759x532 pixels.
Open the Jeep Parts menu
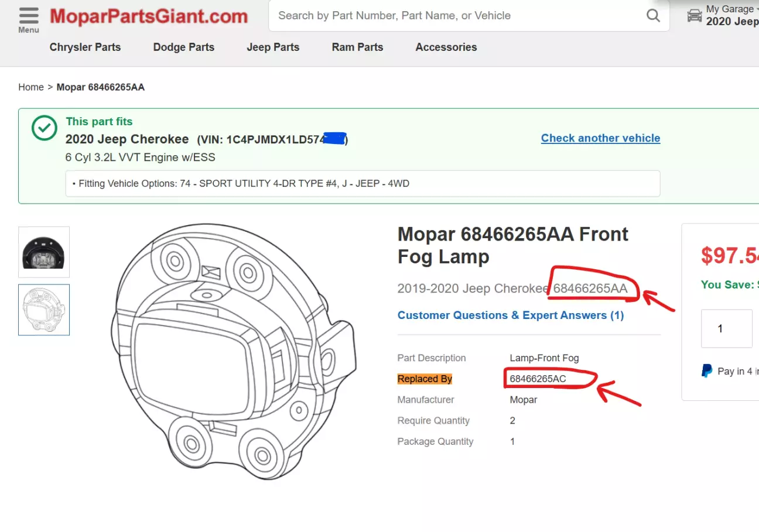(273, 47)
